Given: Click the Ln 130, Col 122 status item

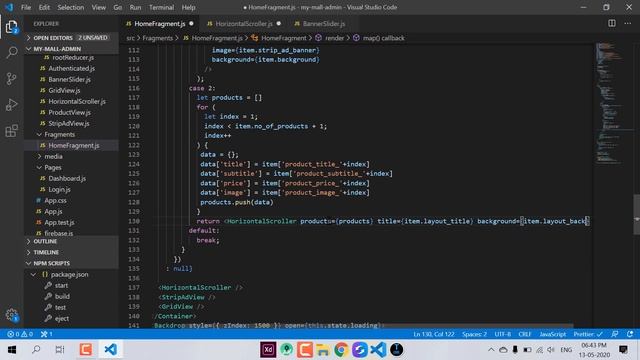Looking at the screenshot, I should pos(433,334).
